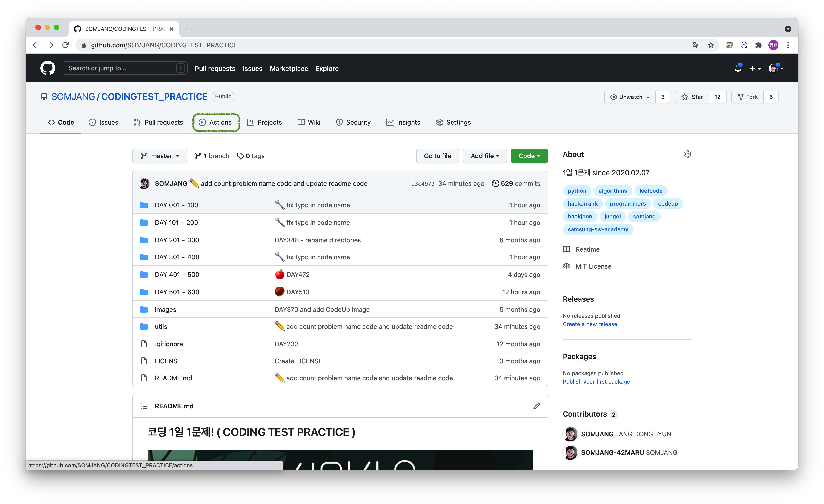Bookmark this page with the star icon
This screenshot has width=824, height=504.
click(x=711, y=45)
